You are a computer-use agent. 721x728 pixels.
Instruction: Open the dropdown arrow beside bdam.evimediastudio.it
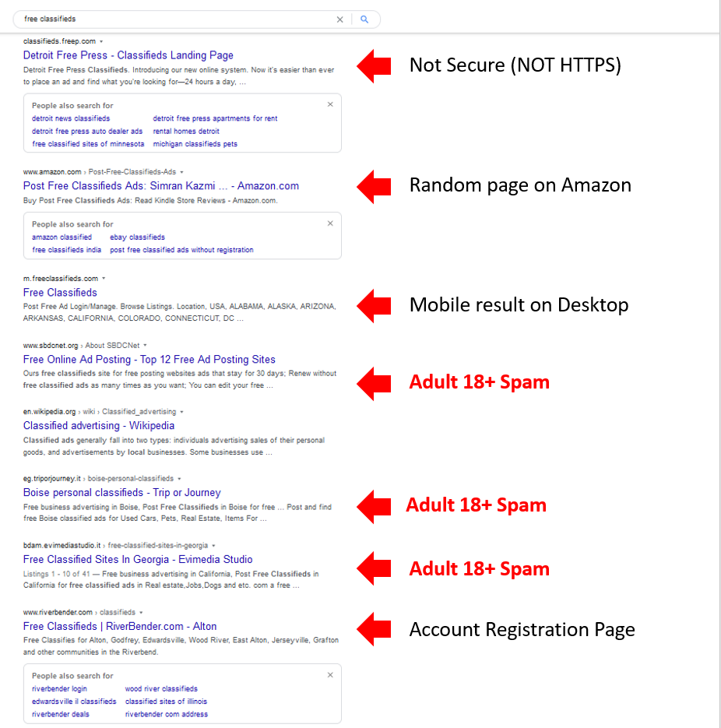[x=213, y=546]
